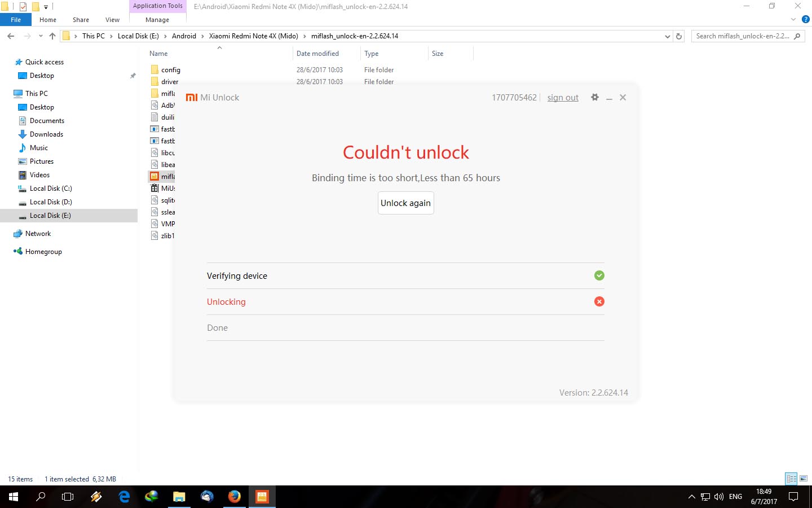Open Documents in navigation pane
Viewport: 812px width, 508px height.
point(47,121)
